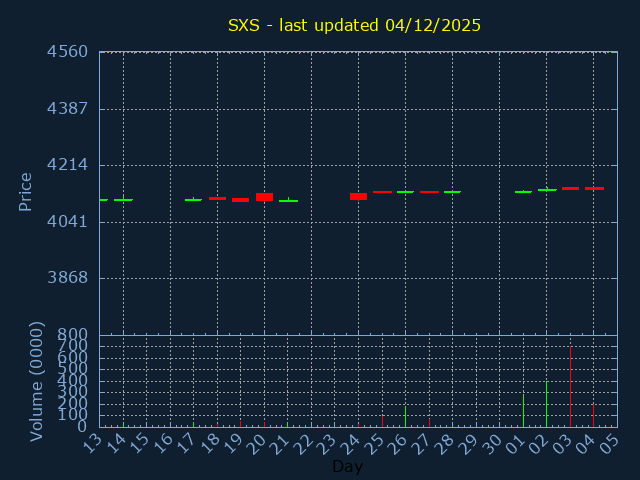Select the green candlestick on day 28
This screenshot has height=480, width=640.
(x=452, y=192)
